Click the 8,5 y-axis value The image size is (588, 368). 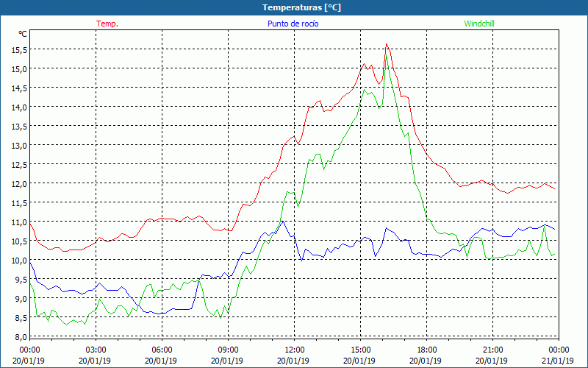pyautogui.click(x=21, y=318)
